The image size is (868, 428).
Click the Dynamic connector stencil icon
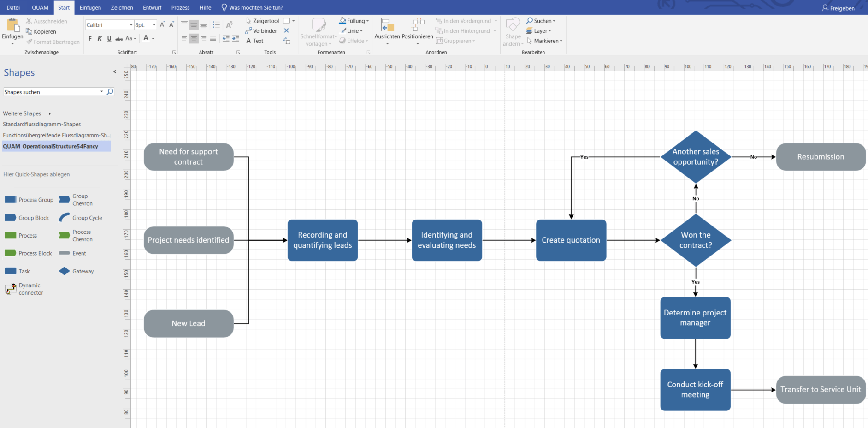pos(11,289)
